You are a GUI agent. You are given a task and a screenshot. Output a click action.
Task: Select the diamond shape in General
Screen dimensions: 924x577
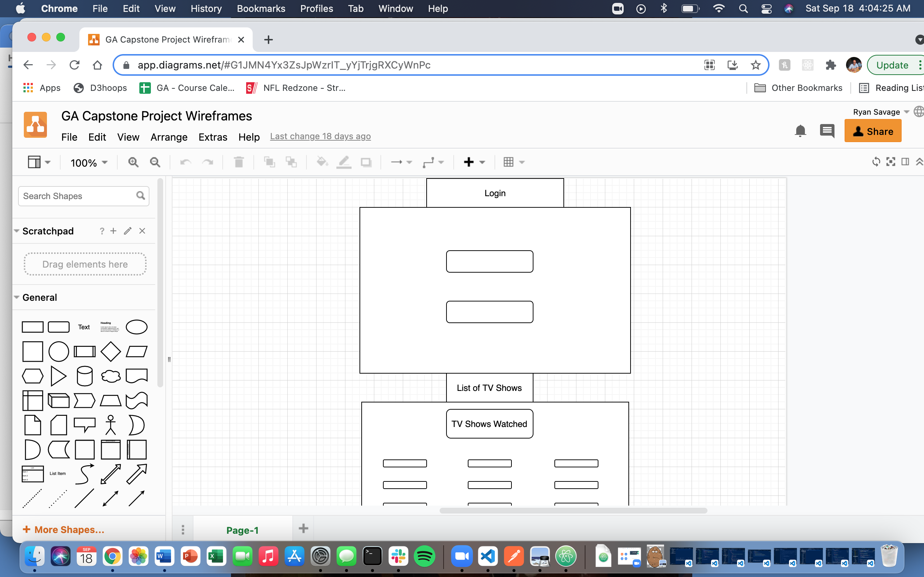110,352
